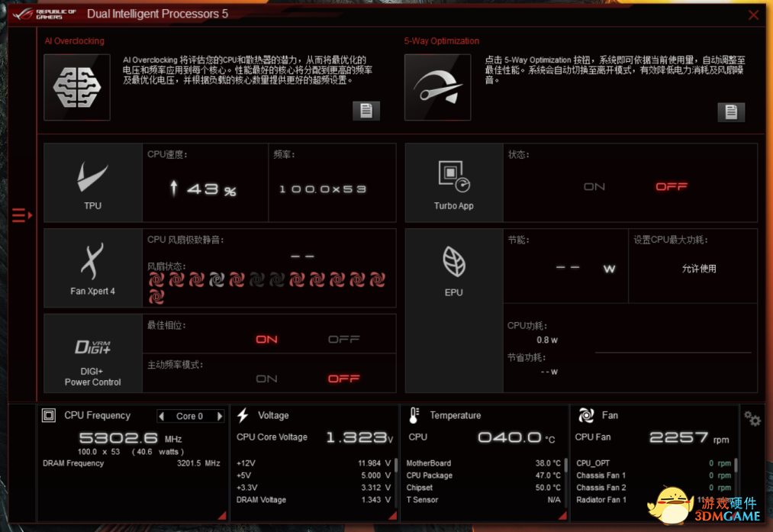Open the AI Overclocking brain icon

[x=77, y=87]
